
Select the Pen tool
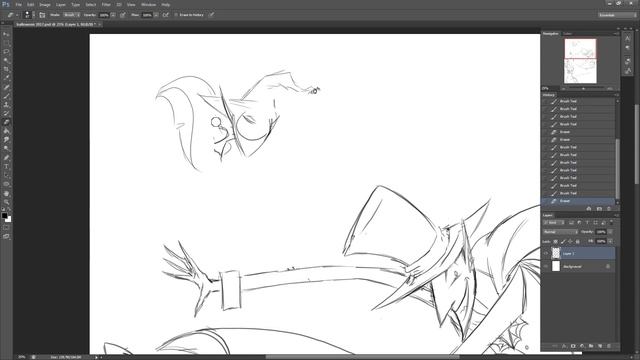6,158
